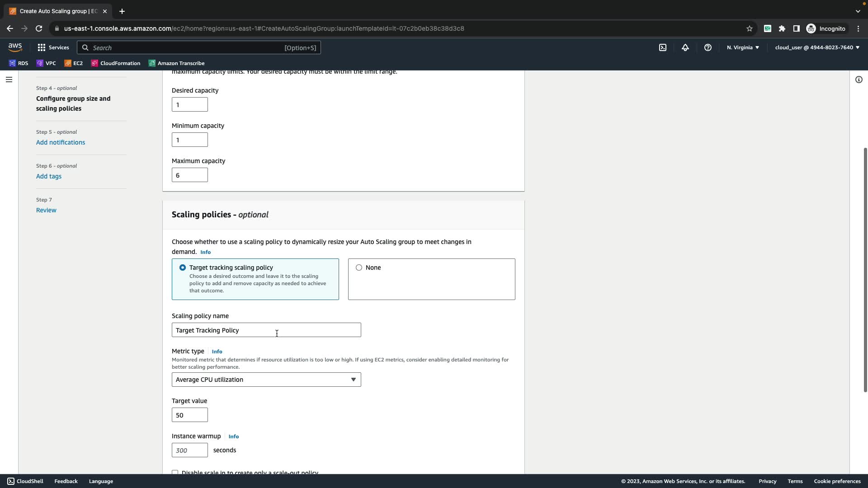Expand the Metric type dropdown
This screenshot has width=868, height=488.
point(266,380)
